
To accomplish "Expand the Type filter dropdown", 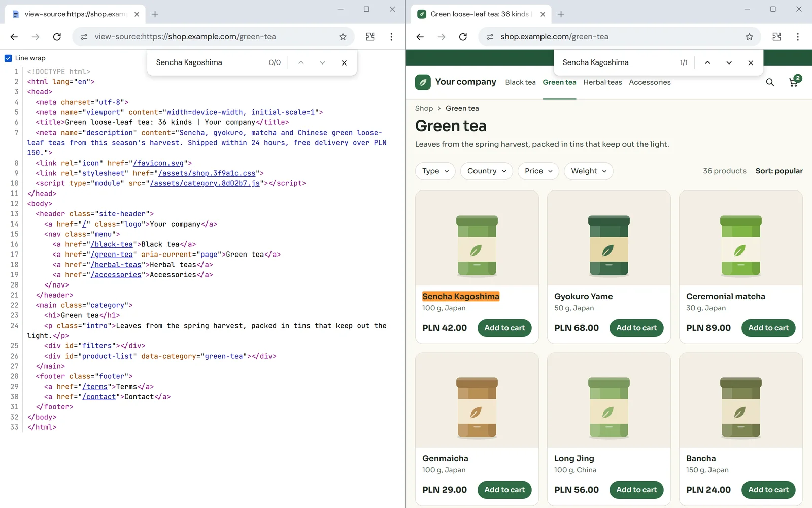I will click(x=435, y=171).
